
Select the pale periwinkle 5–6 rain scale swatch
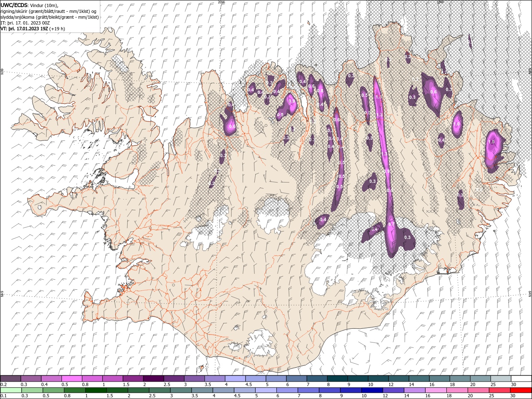point(266,390)
